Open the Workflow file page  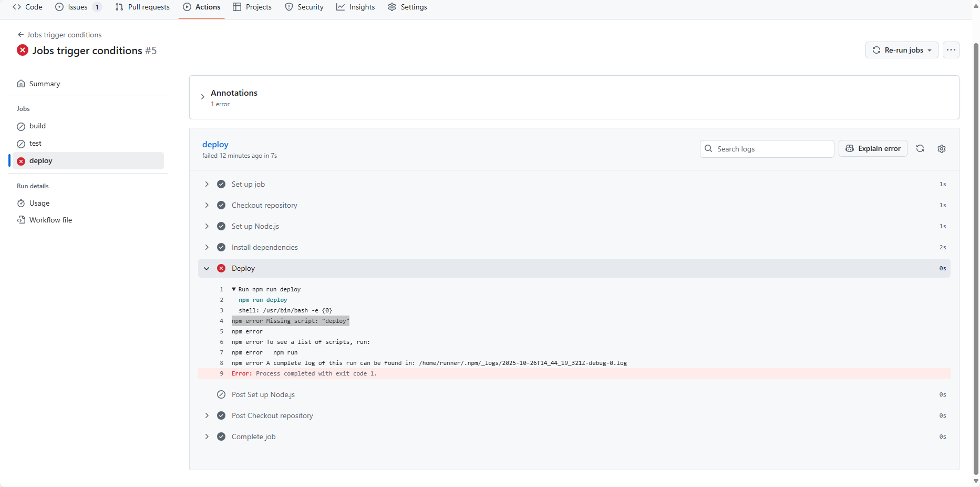click(x=50, y=220)
